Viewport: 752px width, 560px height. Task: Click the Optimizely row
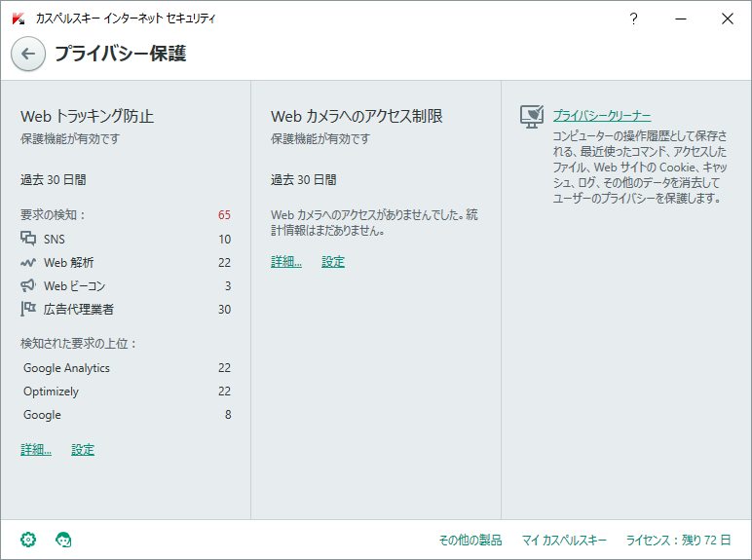[127, 392]
